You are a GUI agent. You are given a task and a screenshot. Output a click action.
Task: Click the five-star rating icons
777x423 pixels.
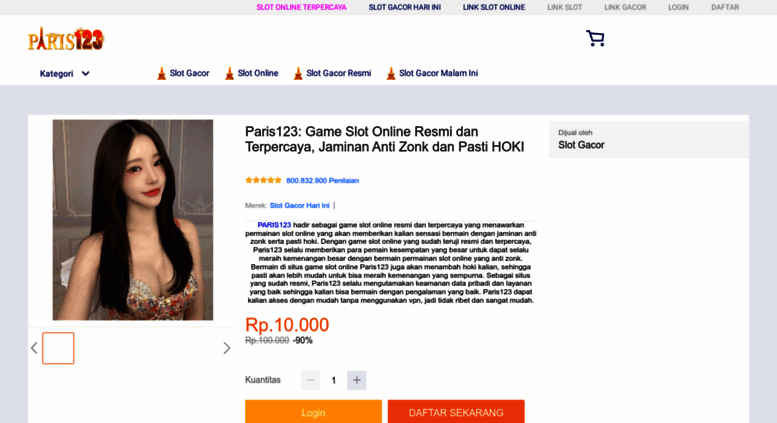click(263, 180)
